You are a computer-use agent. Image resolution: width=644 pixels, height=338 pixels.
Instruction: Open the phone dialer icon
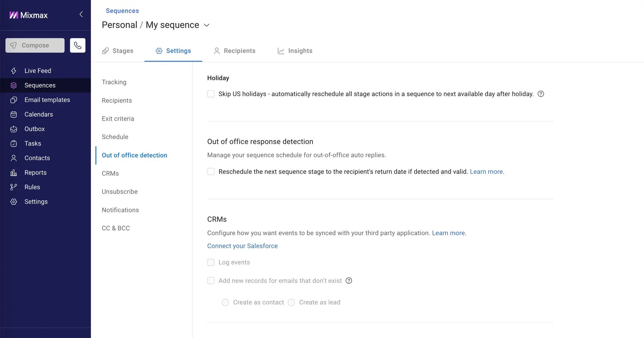click(78, 45)
